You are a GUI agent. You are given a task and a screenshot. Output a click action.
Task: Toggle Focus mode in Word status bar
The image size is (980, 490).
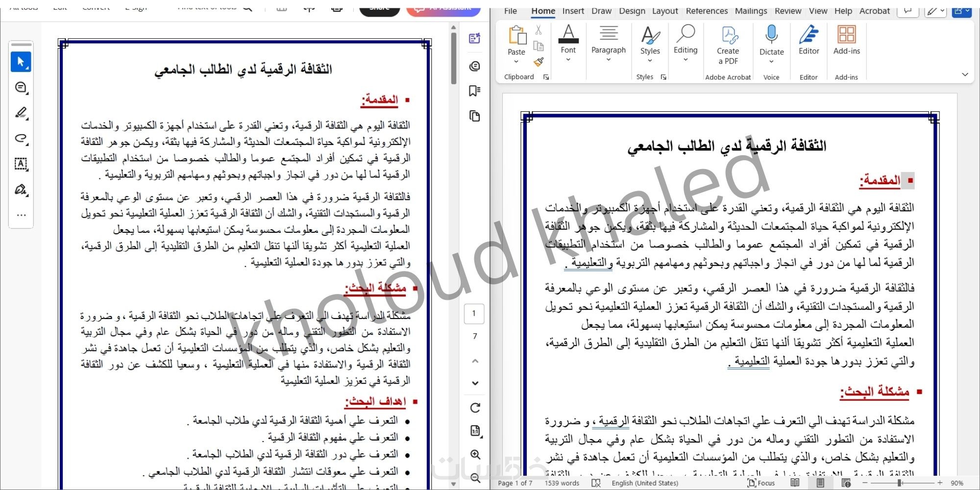[x=761, y=483]
